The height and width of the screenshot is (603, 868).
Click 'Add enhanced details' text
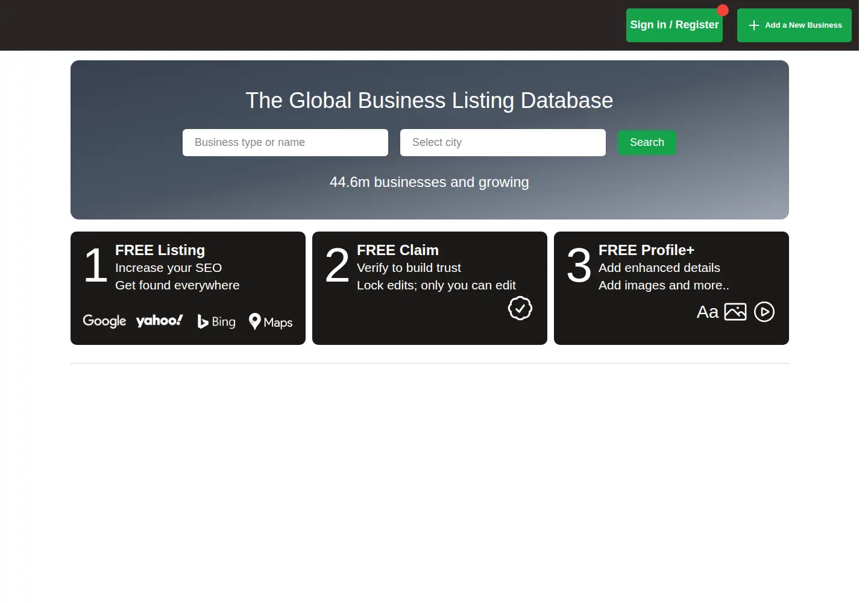point(659,268)
